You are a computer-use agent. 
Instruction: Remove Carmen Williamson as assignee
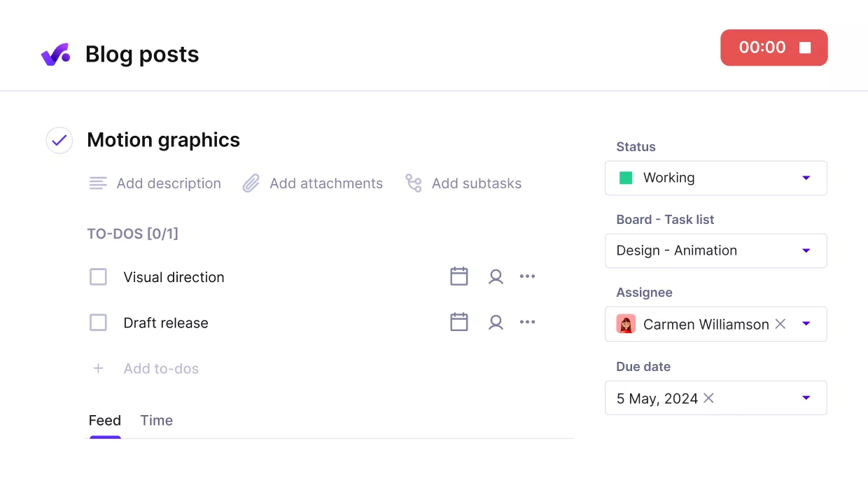[780, 324]
